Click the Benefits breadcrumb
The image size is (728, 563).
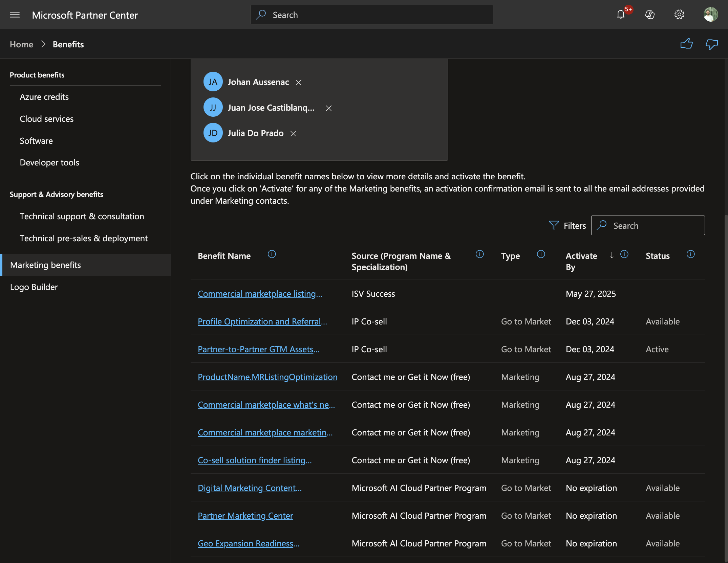point(68,44)
